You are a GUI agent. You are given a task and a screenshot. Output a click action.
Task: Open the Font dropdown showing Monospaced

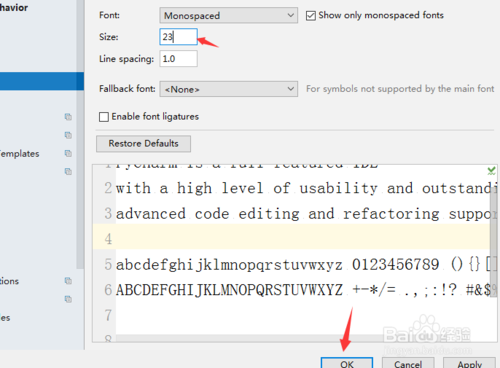(228, 15)
